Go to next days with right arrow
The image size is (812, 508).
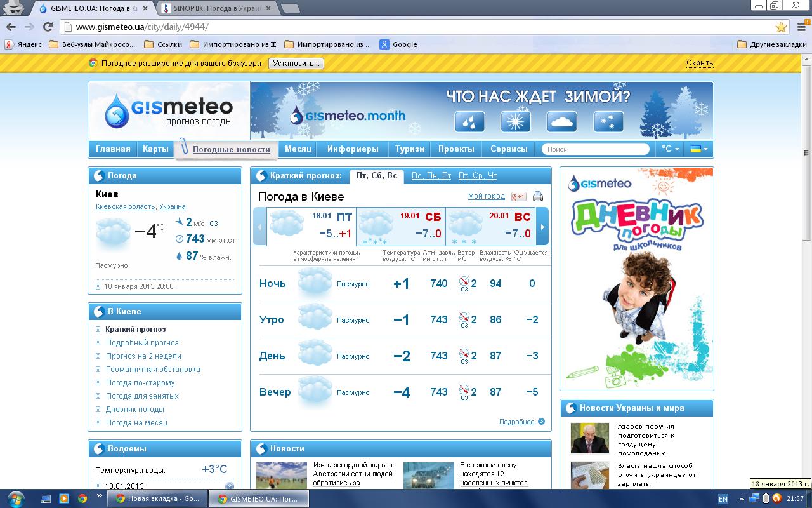(542, 226)
